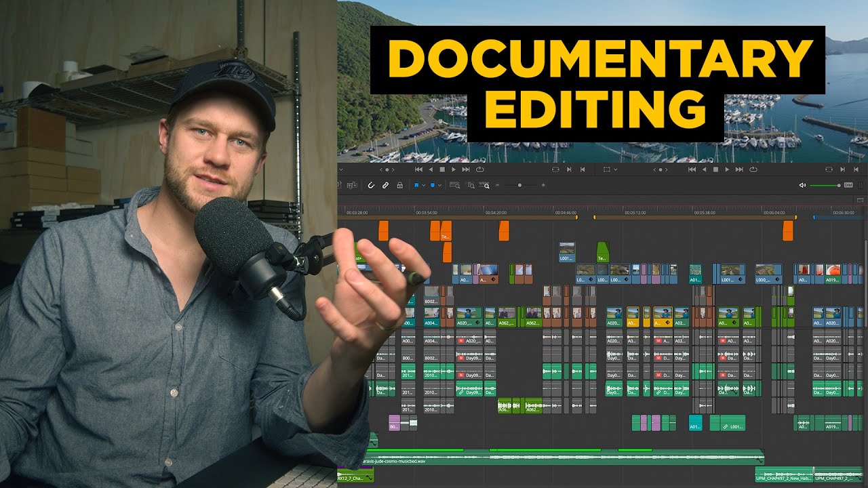Toggle position lock padlock icon

[399, 185]
